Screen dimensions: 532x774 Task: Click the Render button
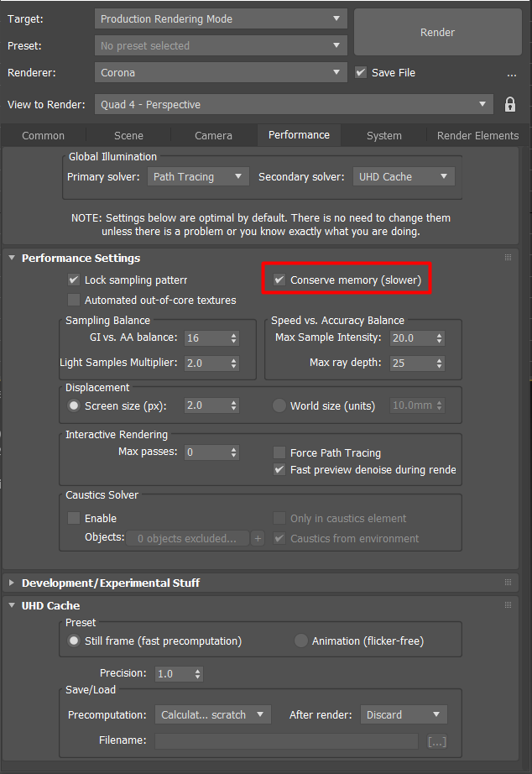point(437,33)
